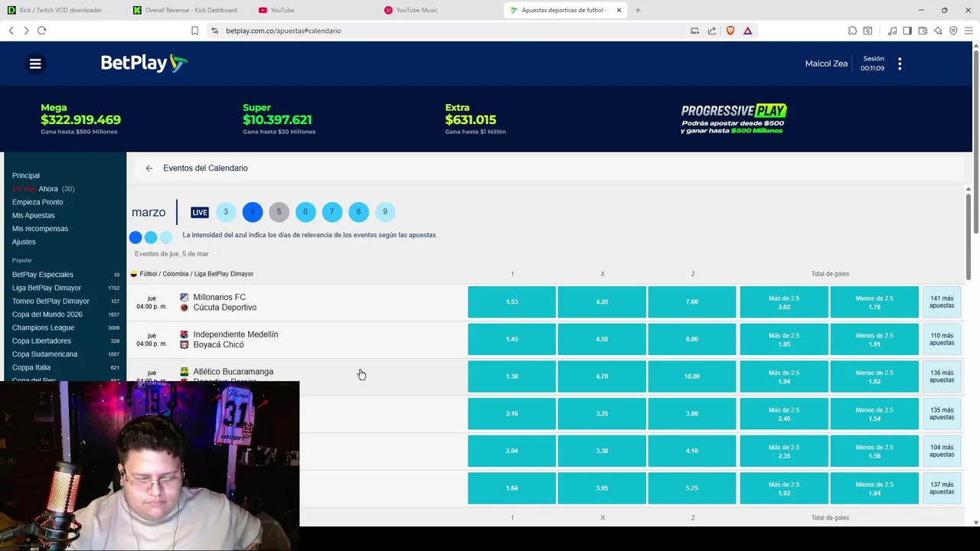This screenshot has width=980, height=551.
Task: Open a new tab with plus button
Action: [638, 10]
